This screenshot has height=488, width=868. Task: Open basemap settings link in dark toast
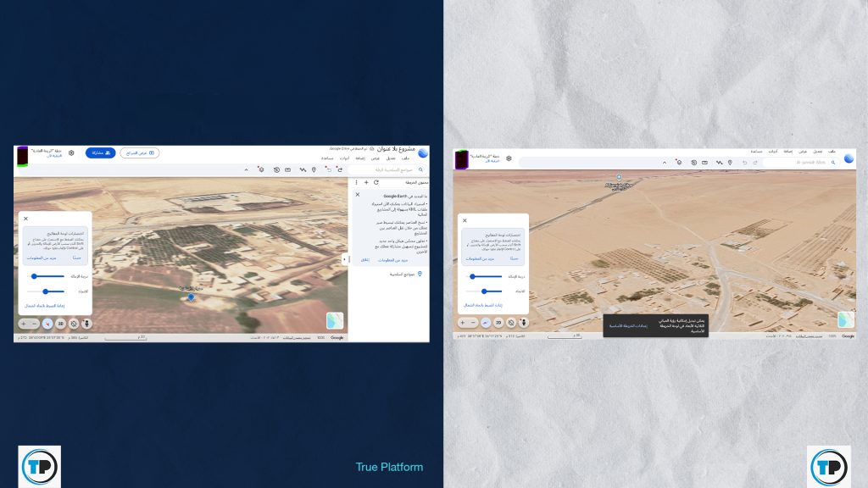click(x=628, y=326)
